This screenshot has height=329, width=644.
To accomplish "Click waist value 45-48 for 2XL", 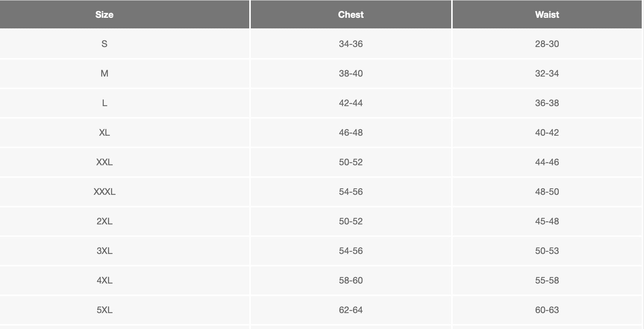I will point(547,221).
